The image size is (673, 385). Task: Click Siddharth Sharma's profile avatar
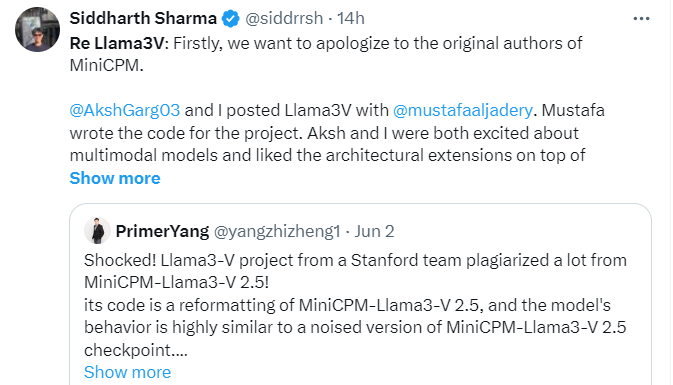(x=37, y=30)
